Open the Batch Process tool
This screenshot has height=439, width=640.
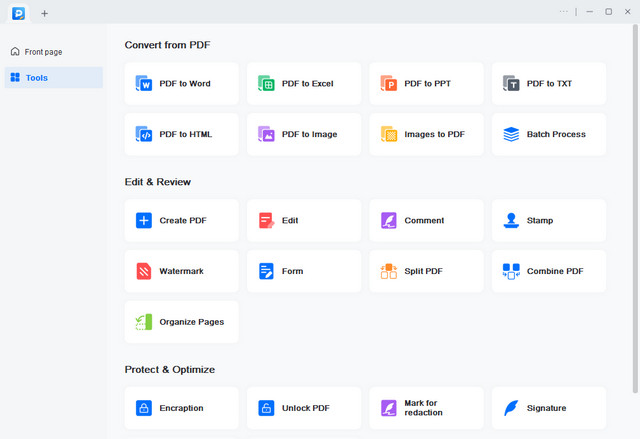pos(548,134)
